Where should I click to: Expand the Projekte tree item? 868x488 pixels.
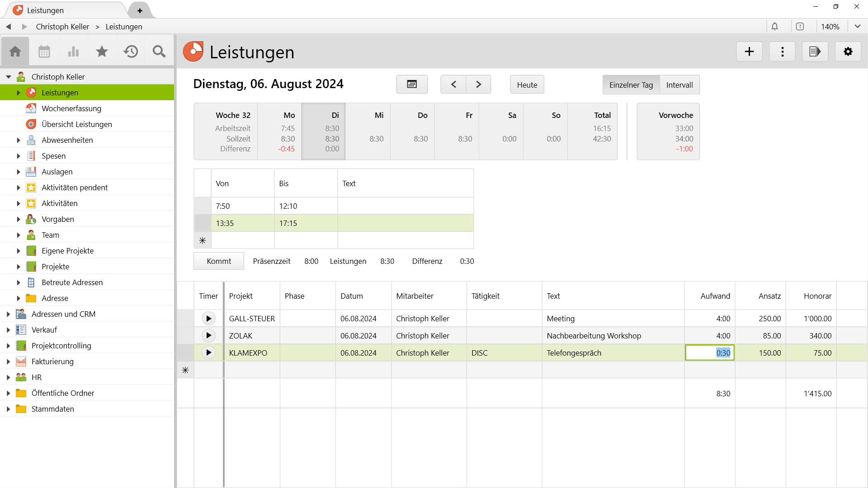18,266
